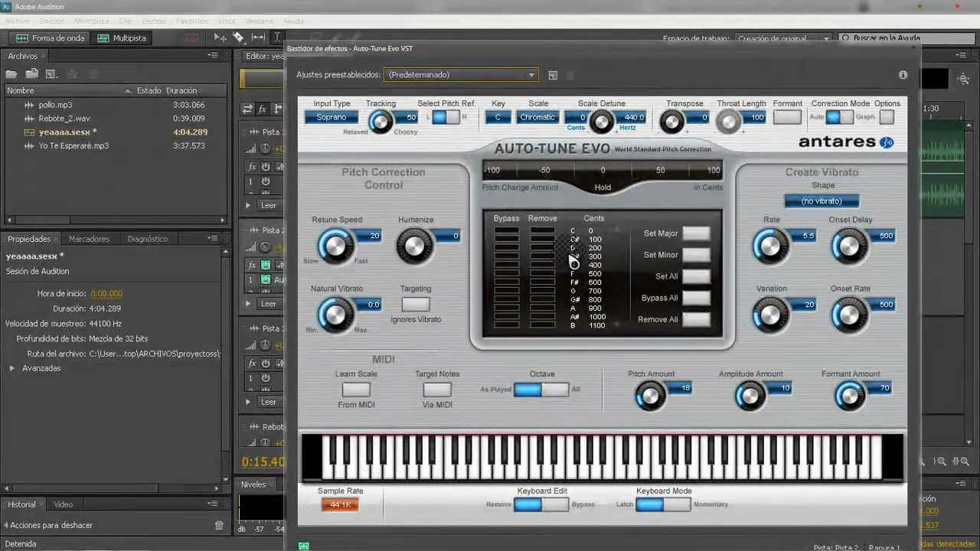Click the Humanize knob
Screen dimensions: 980x551
click(415, 246)
